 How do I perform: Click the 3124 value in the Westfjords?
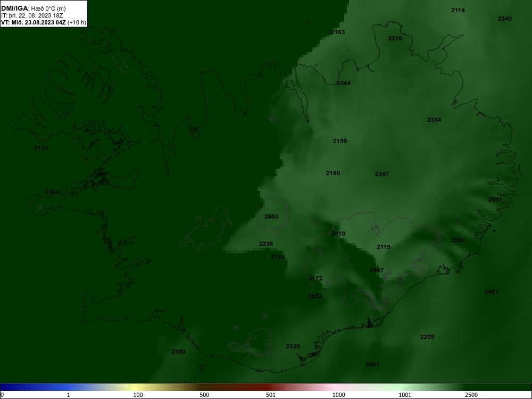tap(41, 148)
